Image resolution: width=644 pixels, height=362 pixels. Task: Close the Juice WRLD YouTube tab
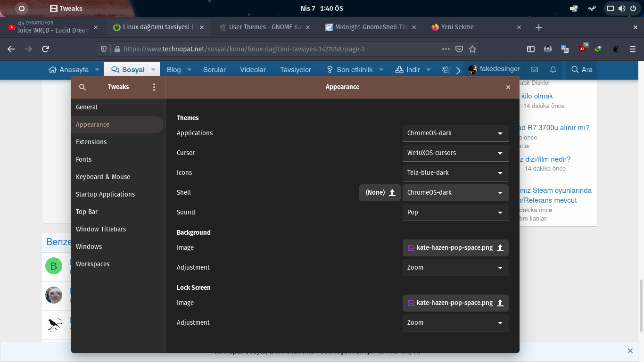click(96, 27)
